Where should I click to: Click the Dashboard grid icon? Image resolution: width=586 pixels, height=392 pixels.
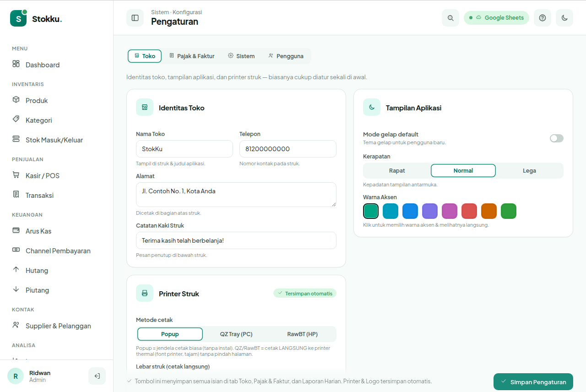(x=16, y=64)
